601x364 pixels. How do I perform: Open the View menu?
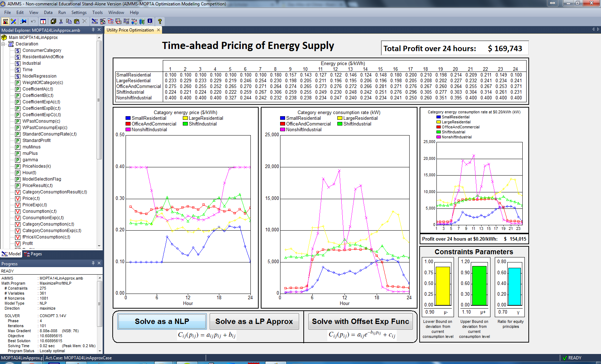pyautogui.click(x=34, y=13)
